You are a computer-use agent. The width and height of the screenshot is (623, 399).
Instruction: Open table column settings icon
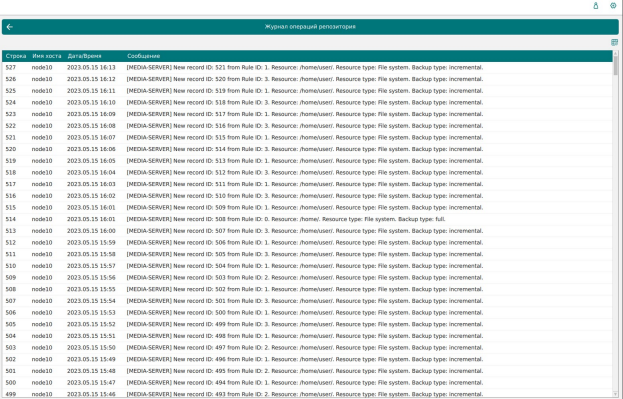tap(614, 42)
